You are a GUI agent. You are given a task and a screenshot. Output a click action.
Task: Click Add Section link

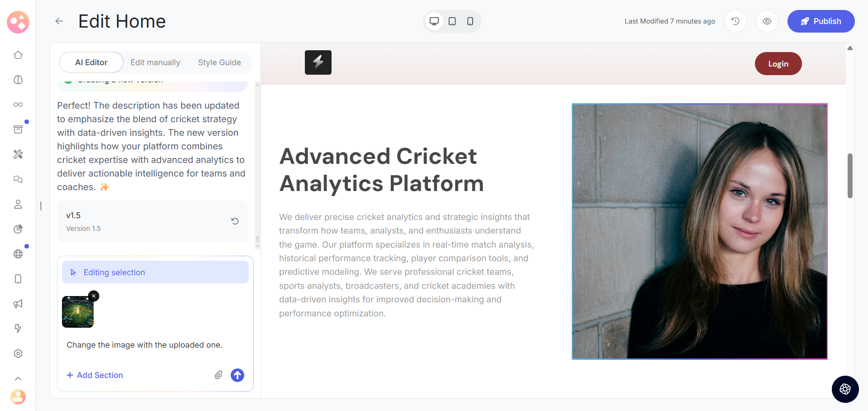(95, 375)
